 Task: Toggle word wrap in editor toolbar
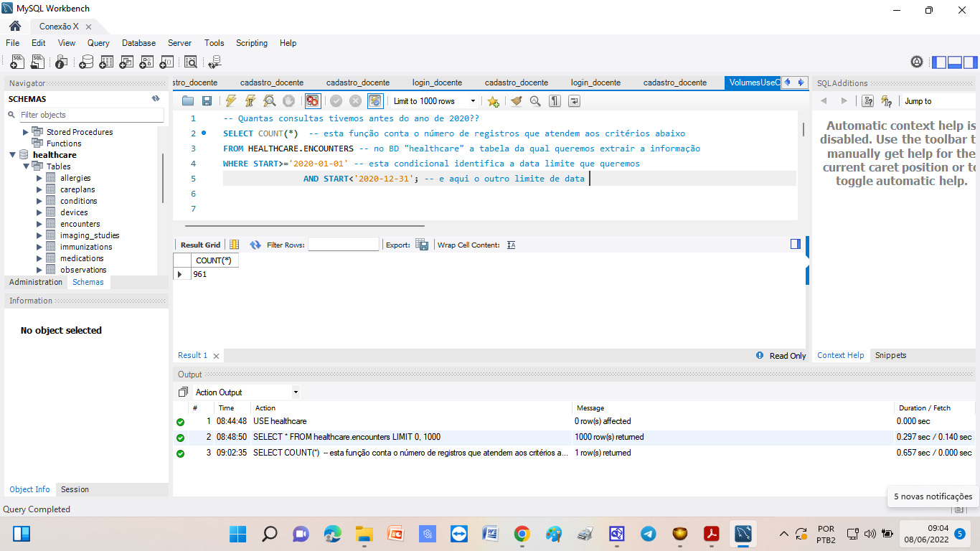pos(574,101)
